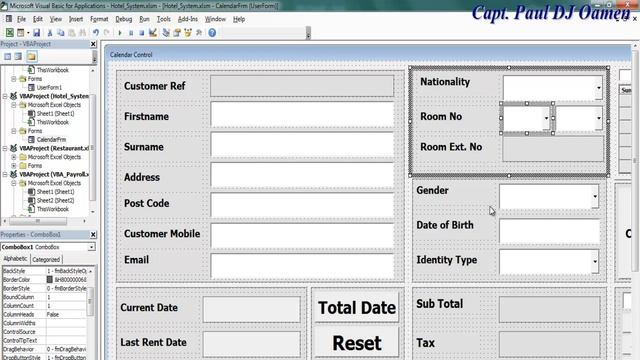Select the BackStyle property row

coord(44,271)
